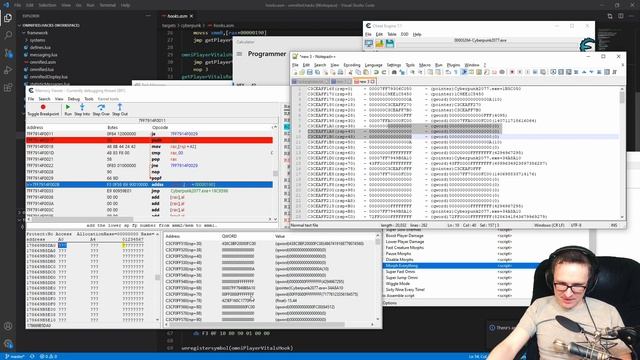Open Memory Viewer Debug menu

point(73,99)
